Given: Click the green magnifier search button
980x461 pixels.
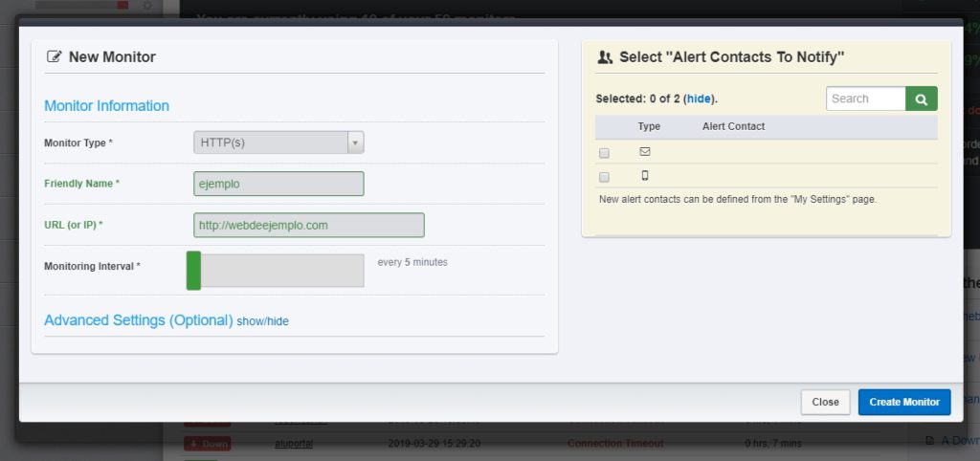Looking at the screenshot, I should point(922,99).
